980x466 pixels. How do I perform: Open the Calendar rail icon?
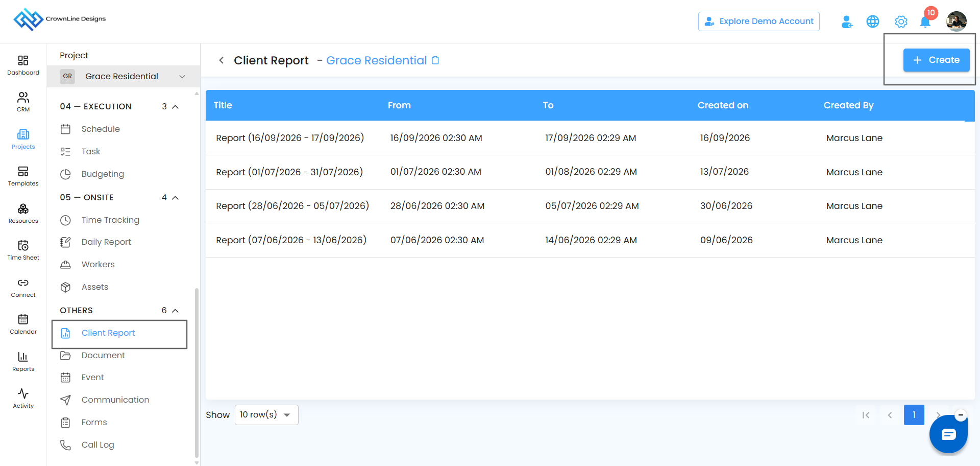tap(23, 324)
